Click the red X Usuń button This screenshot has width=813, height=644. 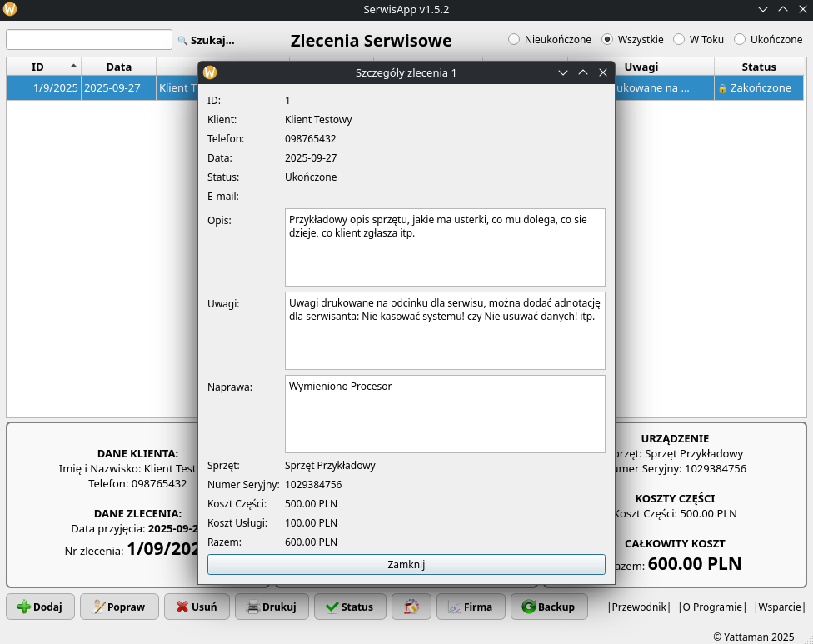(x=197, y=607)
